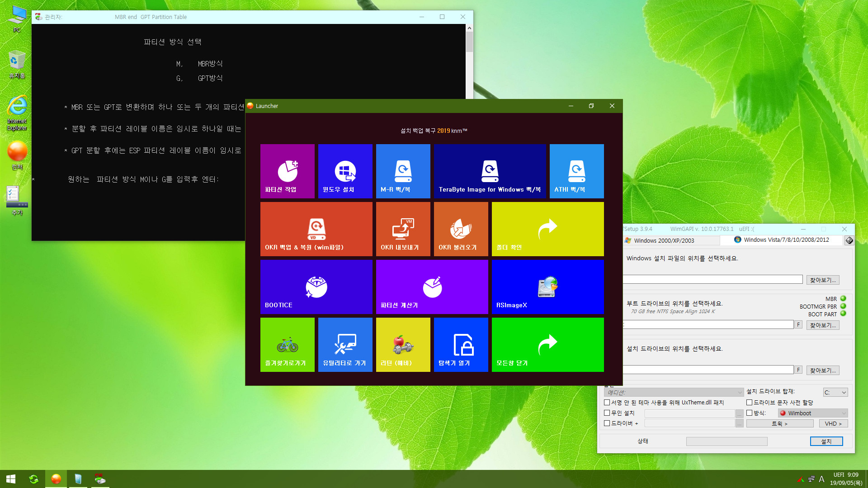
Task: Open Internet Explorer desktop icon
Action: click(x=17, y=113)
